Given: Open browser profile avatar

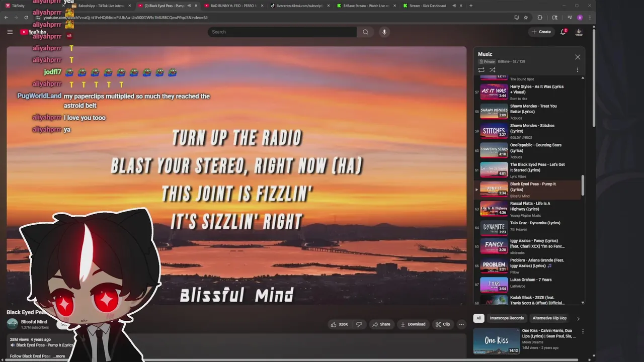Looking at the screenshot, I should pos(580,18).
